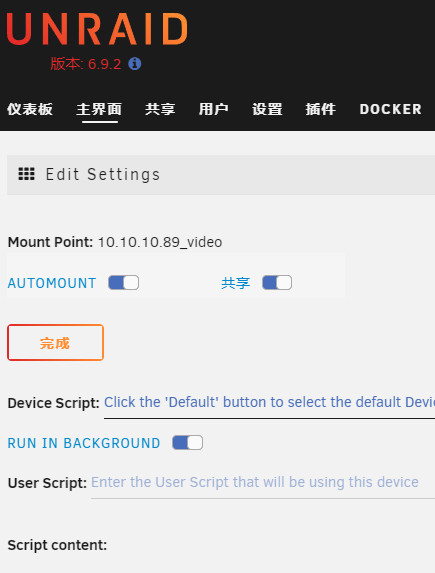The height and width of the screenshot is (573, 435).
Task: Toggle the 共享 share switch
Action: pyautogui.click(x=277, y=283)
